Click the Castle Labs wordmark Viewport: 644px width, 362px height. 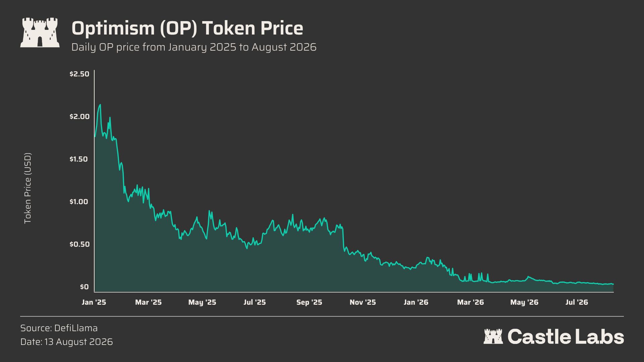point(566,337)
